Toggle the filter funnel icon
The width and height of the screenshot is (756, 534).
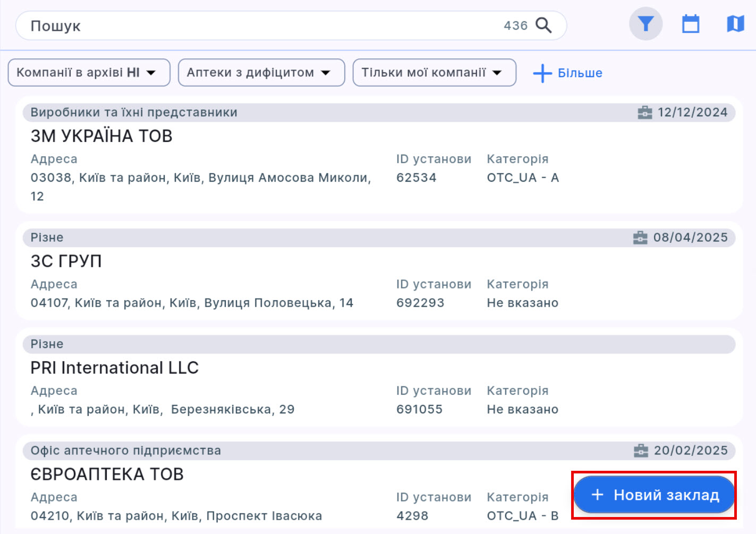point(645,24)
